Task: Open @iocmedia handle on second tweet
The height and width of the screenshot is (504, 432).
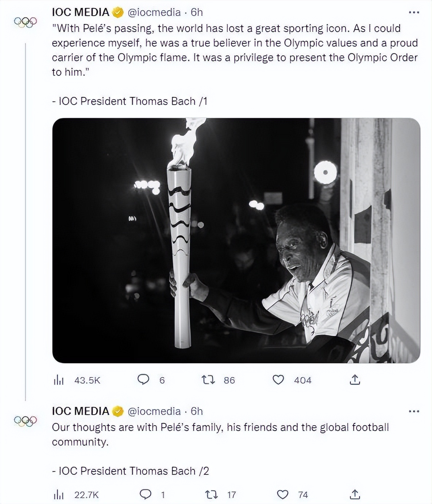Action: pyautogui.click(x=154, y=411)
